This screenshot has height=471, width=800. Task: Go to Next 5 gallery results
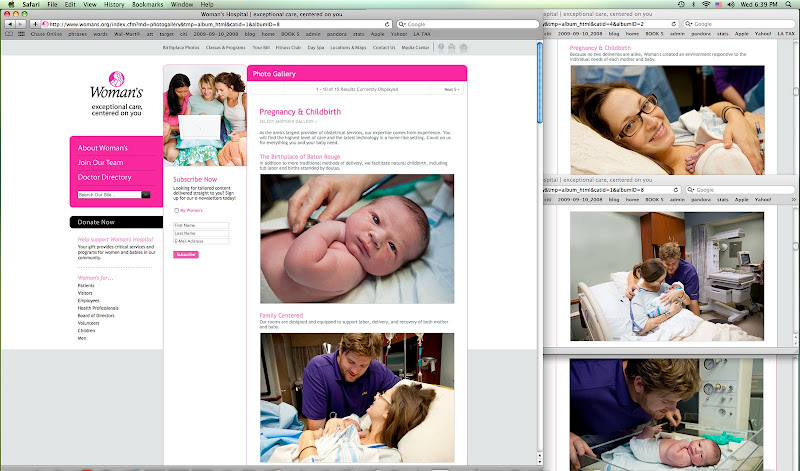[452, 89]
